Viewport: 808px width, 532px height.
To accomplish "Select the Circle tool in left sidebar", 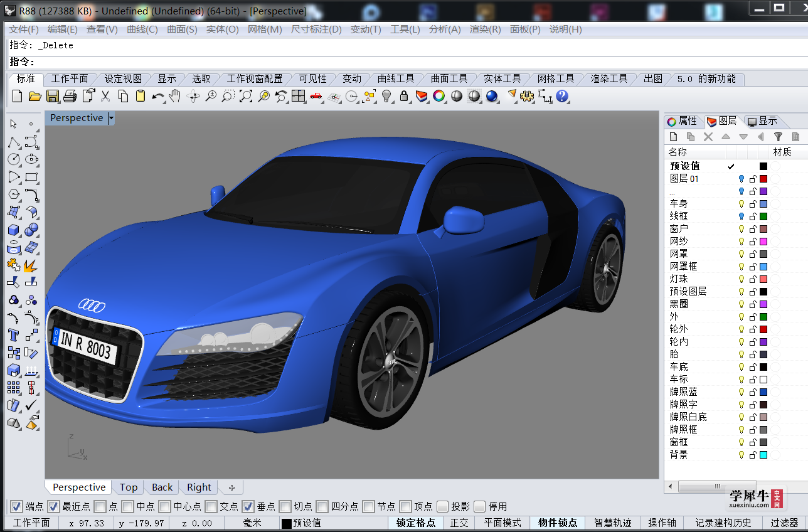I will click(x=14, y=159).
